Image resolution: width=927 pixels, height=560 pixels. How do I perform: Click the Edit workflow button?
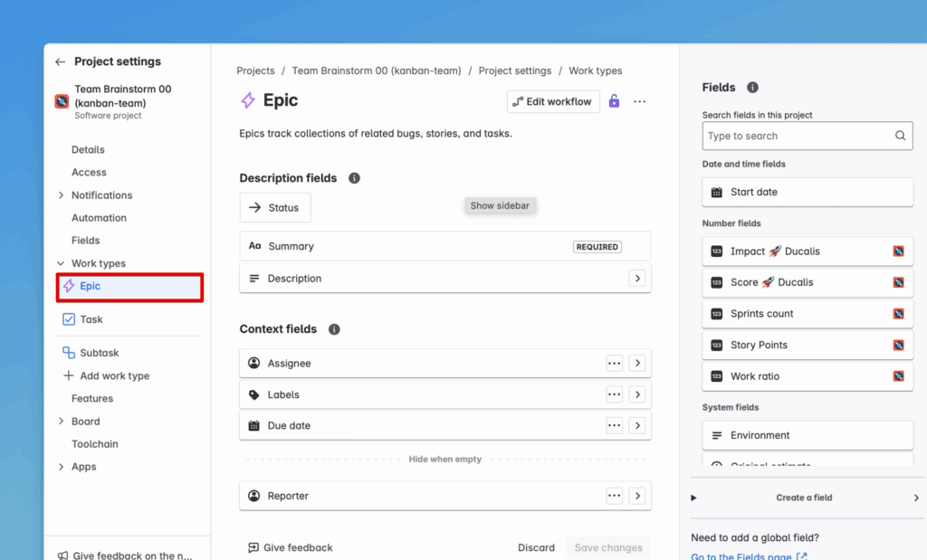(553, 101)
